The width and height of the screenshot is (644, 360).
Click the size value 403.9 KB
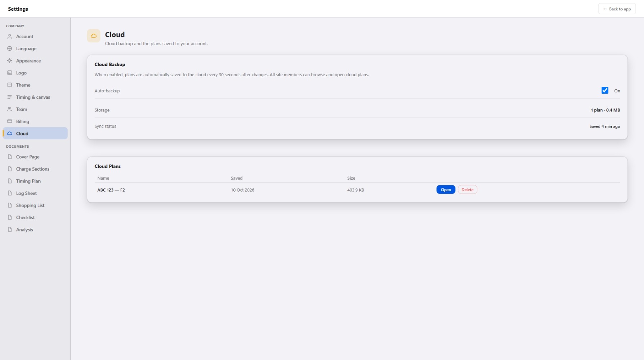click(x=355, y=190)
